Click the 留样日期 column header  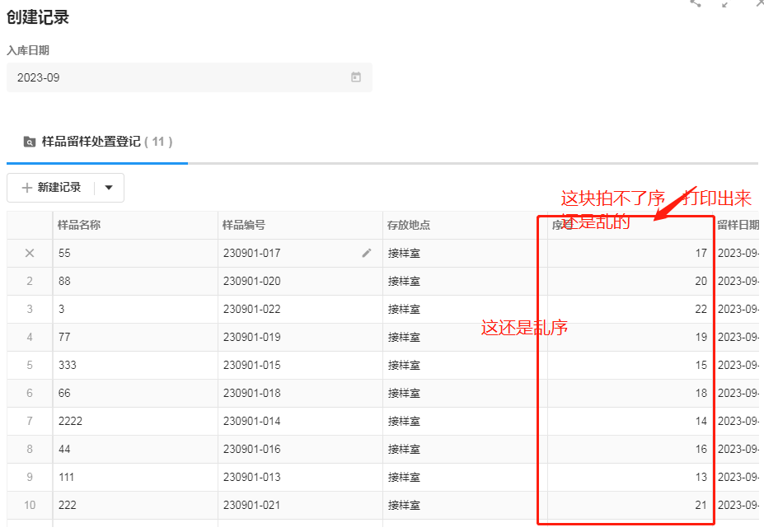(738, 225)
